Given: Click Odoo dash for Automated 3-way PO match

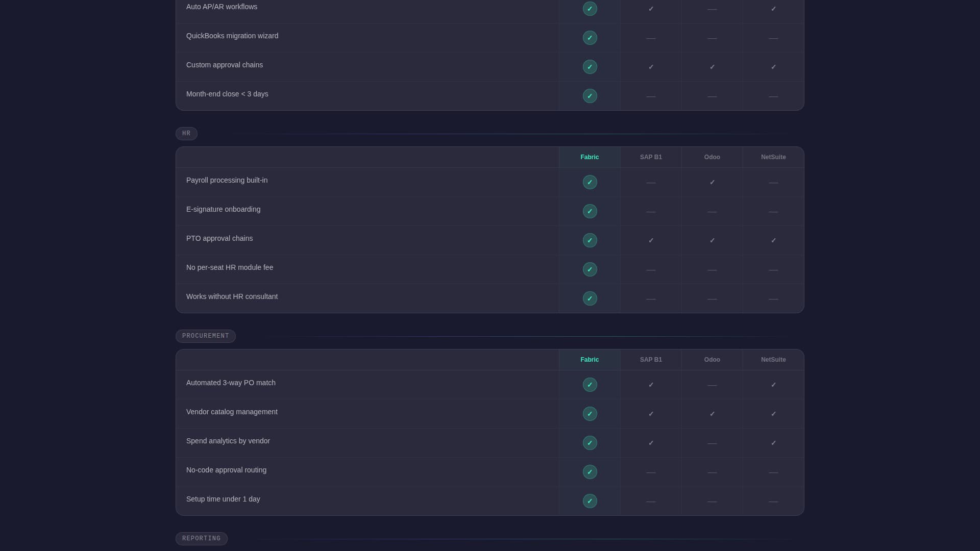Looking at the screenshot, I should [712, 385].
